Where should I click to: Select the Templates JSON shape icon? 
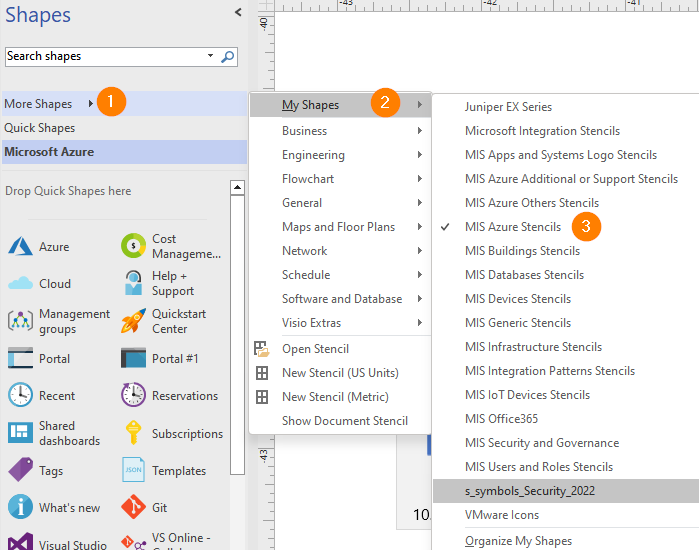click(133, 469)
